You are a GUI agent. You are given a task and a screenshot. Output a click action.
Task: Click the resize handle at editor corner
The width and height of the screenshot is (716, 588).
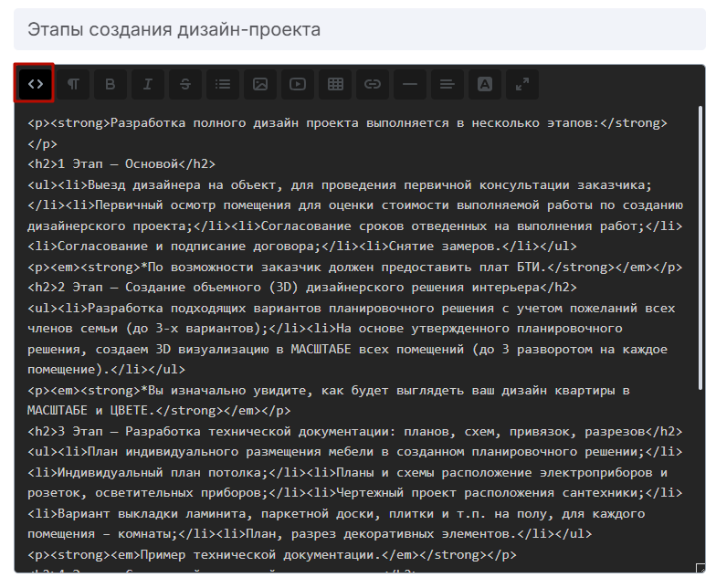(700, 568)
